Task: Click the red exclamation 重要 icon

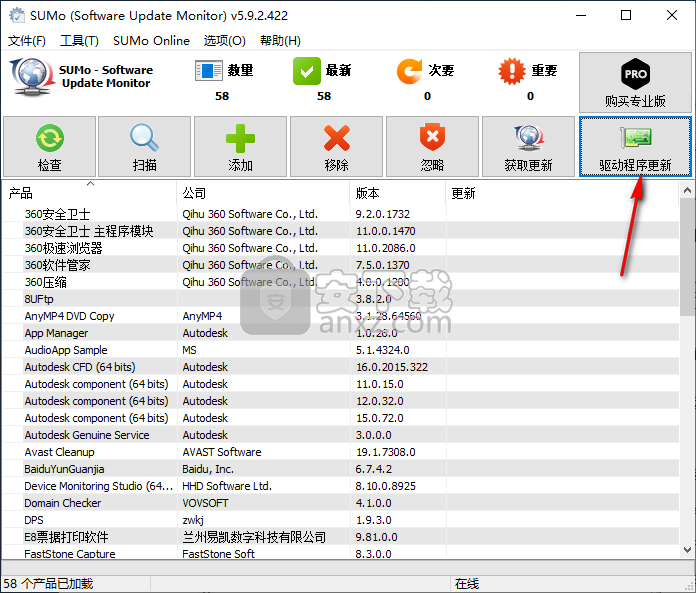Action: (512, 71)
